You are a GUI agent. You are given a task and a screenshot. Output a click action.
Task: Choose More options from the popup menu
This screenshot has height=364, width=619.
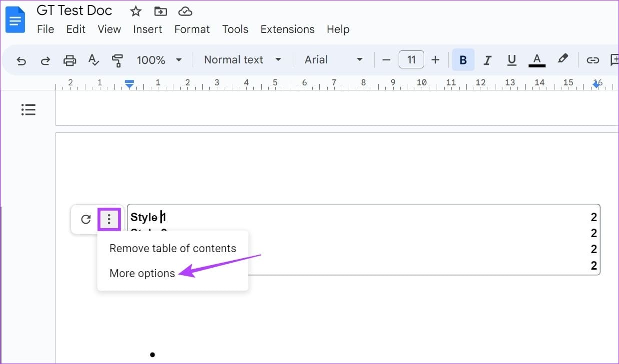point(142,274)
